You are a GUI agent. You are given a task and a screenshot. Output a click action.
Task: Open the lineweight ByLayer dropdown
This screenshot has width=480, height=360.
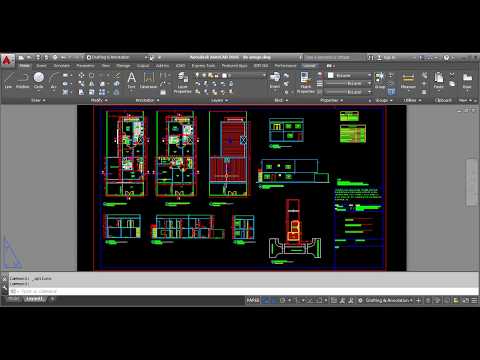[x=369, y=84]
